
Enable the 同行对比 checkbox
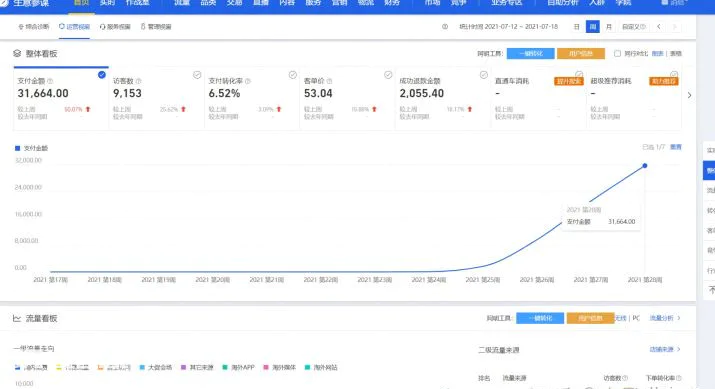point(617,53)
